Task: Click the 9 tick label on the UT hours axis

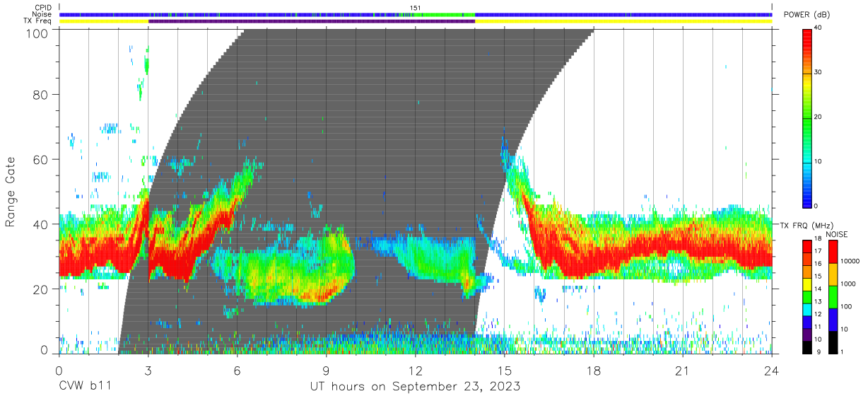Action: (326, 371)
